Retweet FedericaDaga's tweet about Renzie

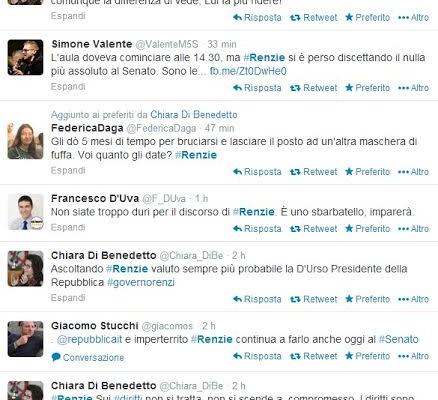point(313,172)
